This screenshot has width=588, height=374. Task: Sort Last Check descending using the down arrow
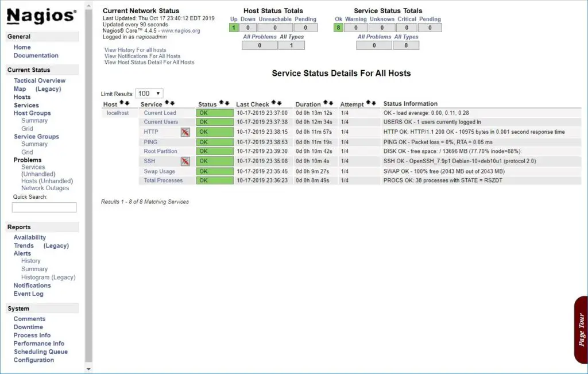click(x=280, y=102)
